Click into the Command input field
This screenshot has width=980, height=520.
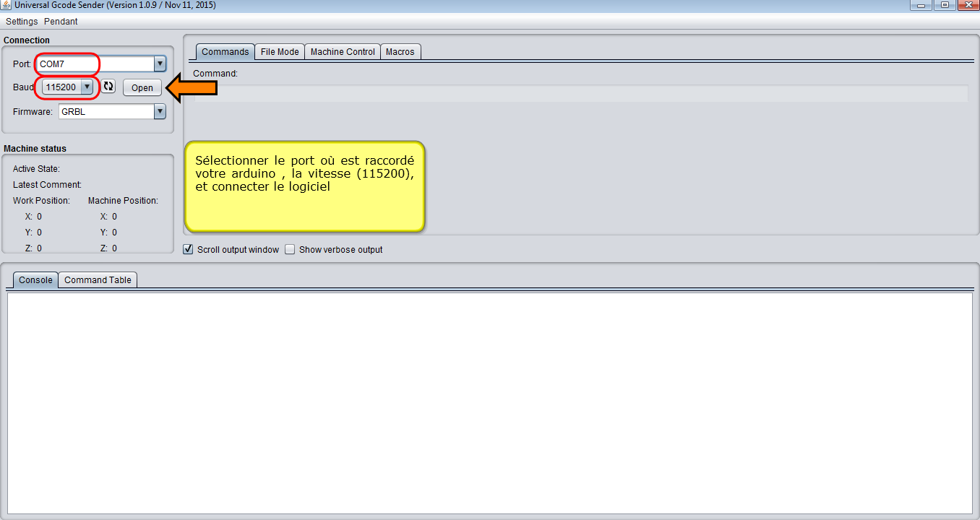(578, 92)
